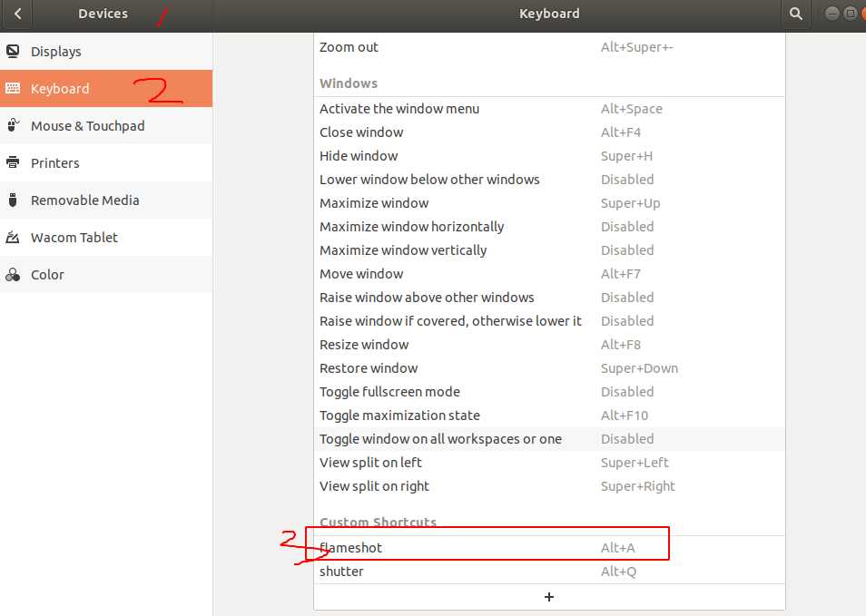The height and width of the screenshot is (616, 866).
Task: Open the search magnifier in the title bar
Action: [x=796, y=14]
